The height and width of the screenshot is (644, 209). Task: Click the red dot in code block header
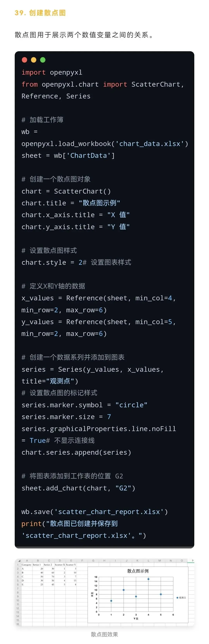pyautogui.click(x=25, y=60)
